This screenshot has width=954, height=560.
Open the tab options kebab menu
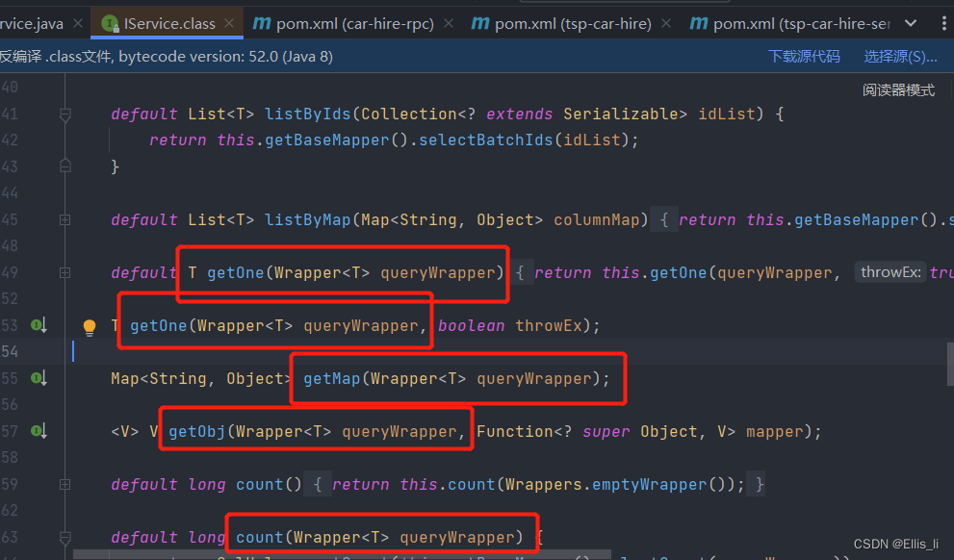click(943, 23)
